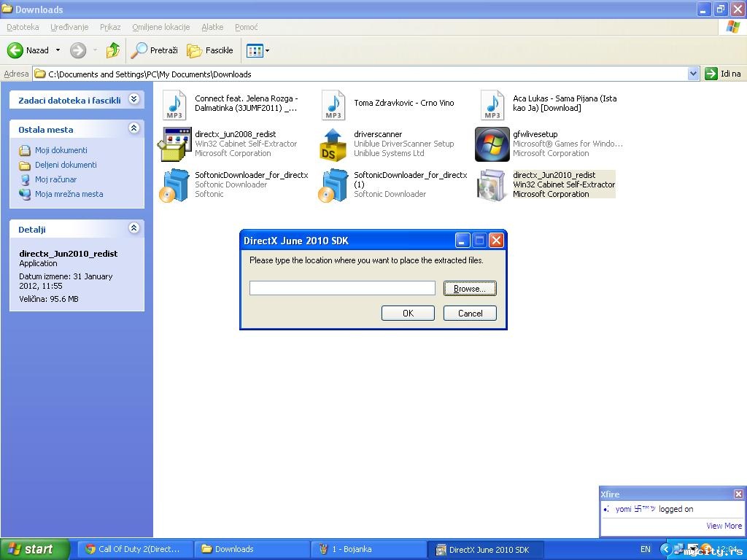This screenshot has width=747, height=560.
Task: Select directx_jun2008_redist file icon
Action: [174, 144]
